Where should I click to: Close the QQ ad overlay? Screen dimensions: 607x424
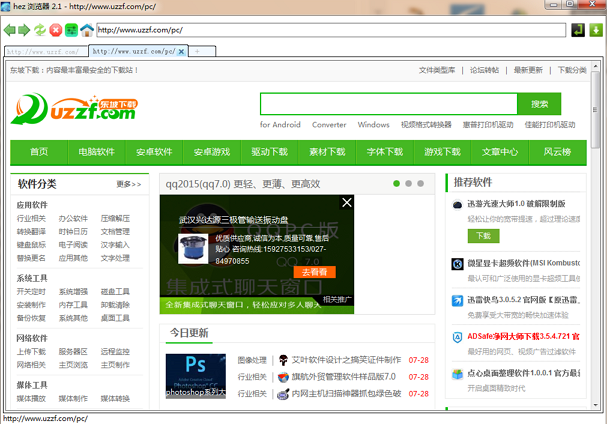[347, 202]
